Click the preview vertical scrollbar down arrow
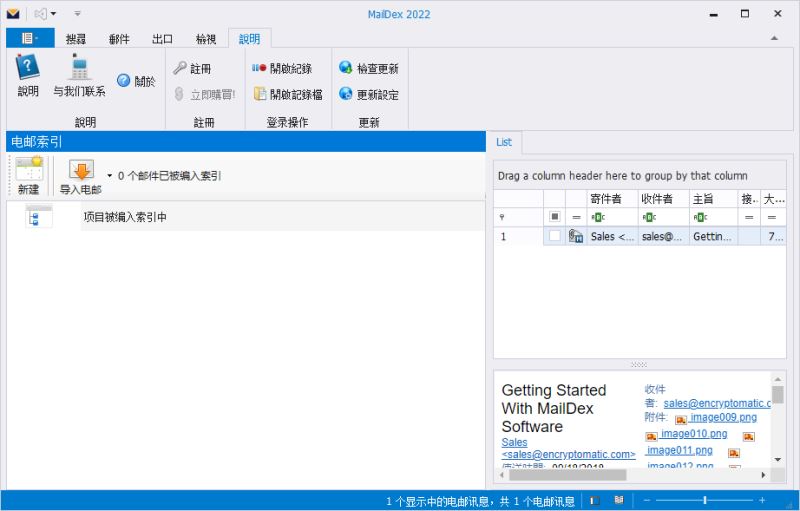 pos(778,459)
